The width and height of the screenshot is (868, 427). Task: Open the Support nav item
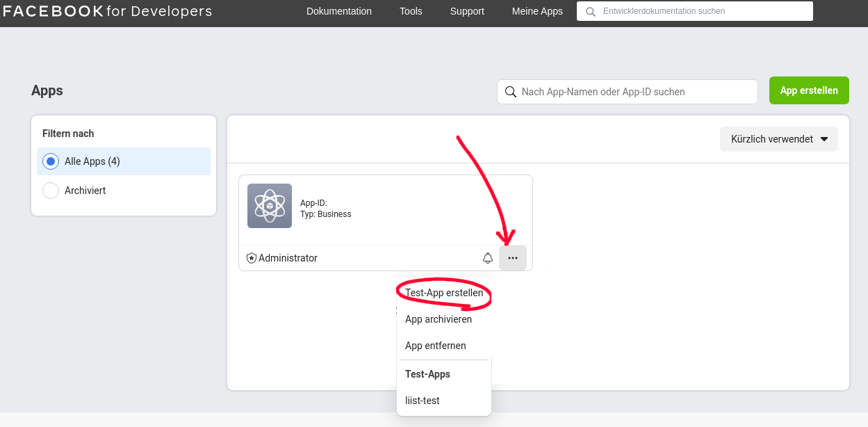point(467,11)
